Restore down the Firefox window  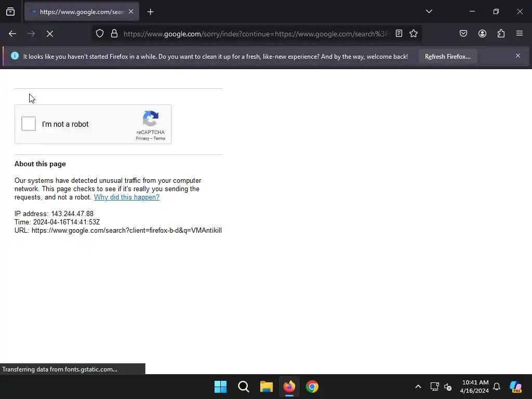coord(496,11)
